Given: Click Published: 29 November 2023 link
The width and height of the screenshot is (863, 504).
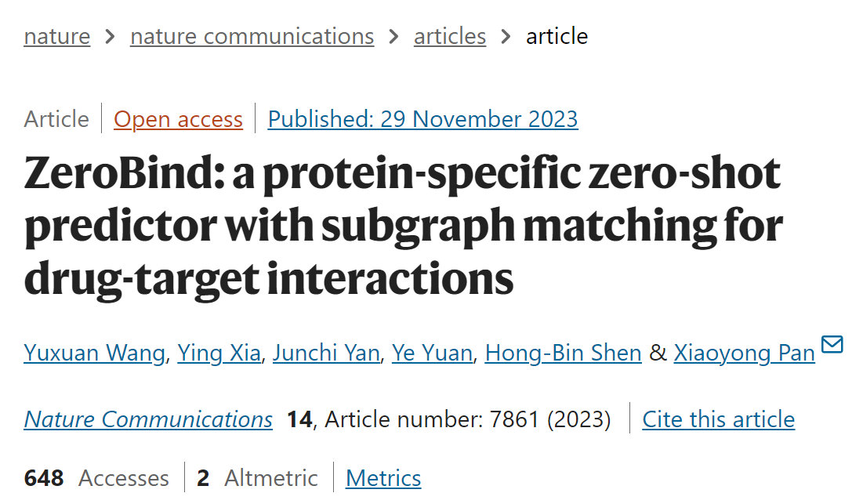Looking at the screenshot, I should [x=422, y=119].
